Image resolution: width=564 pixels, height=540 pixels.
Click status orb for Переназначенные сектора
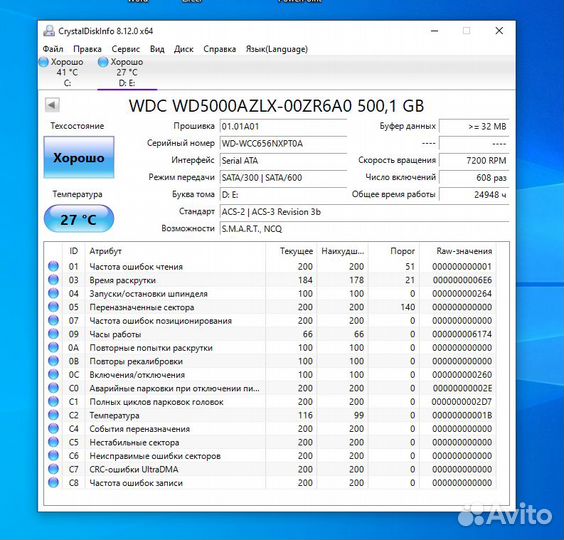[53, 307]
